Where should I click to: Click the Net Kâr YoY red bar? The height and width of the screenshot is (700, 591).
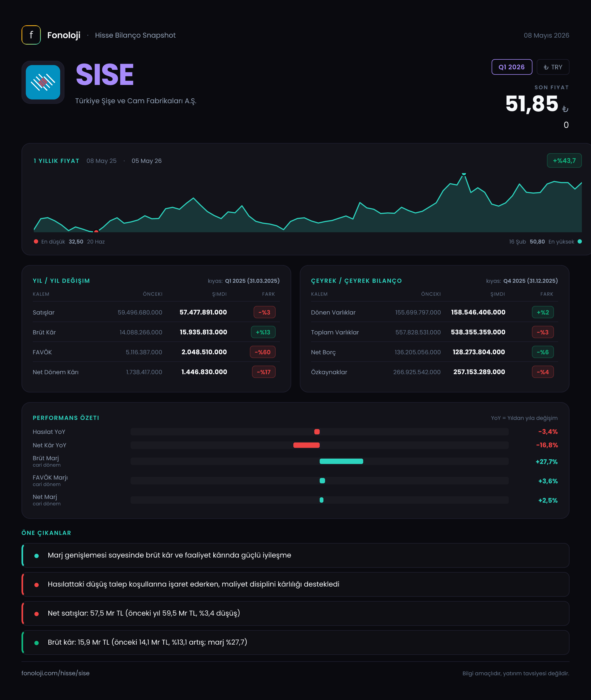click(307, 445)
